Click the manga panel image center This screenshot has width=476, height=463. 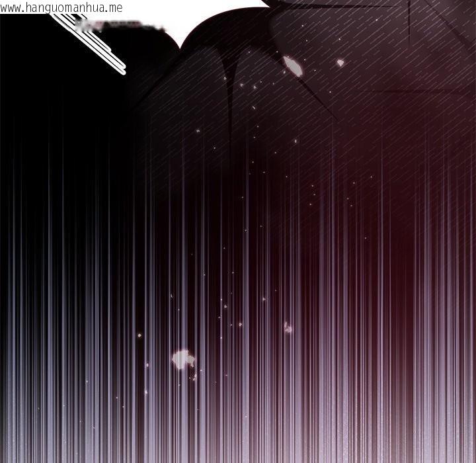(x=238, y=232)
